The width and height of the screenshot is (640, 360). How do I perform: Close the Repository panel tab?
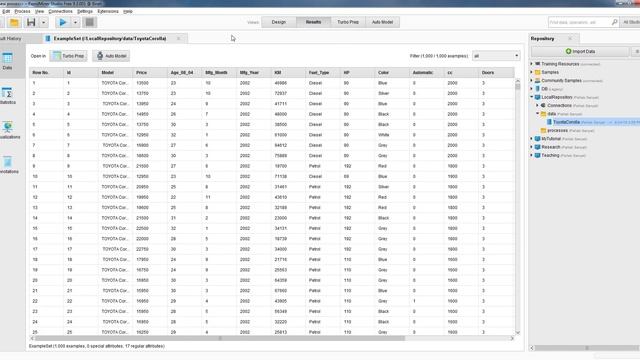tap(570, 38)
